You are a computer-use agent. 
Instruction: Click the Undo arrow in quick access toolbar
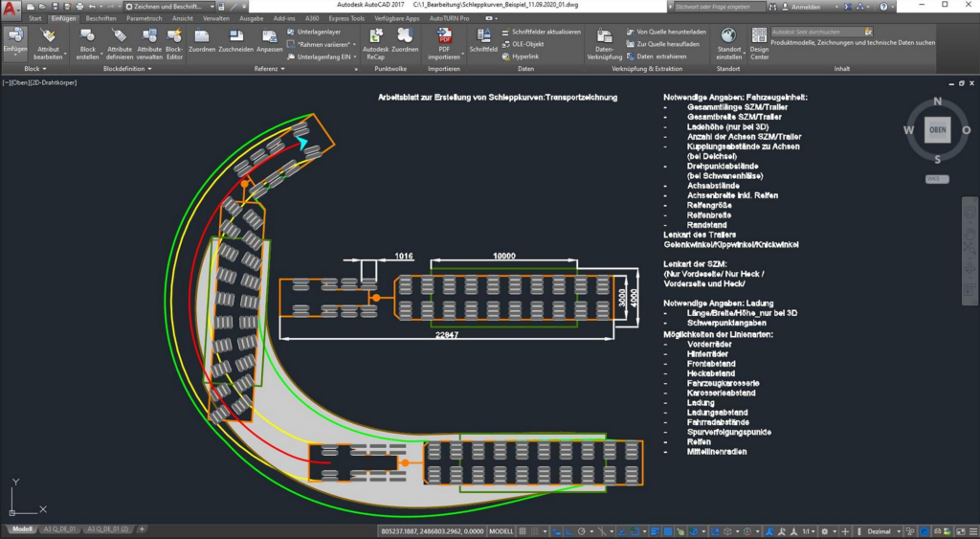click(x=92, y=7)
